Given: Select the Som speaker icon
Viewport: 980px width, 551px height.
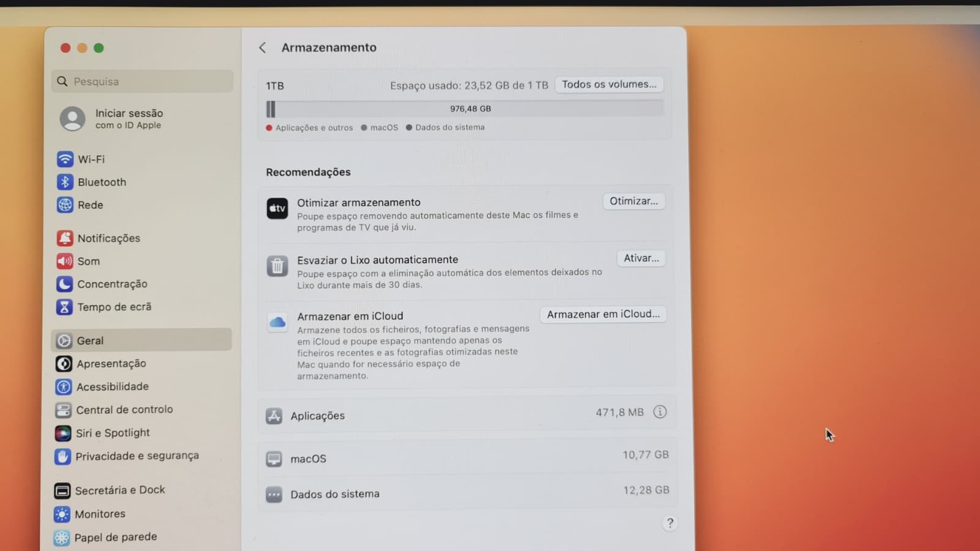Looking at the screenshot, I should (x=64, y=261).
